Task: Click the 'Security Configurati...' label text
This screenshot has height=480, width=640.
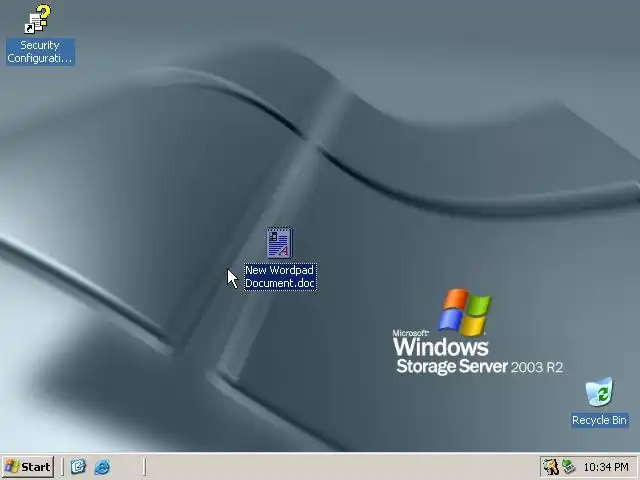Action: click(x=40, y=52)
